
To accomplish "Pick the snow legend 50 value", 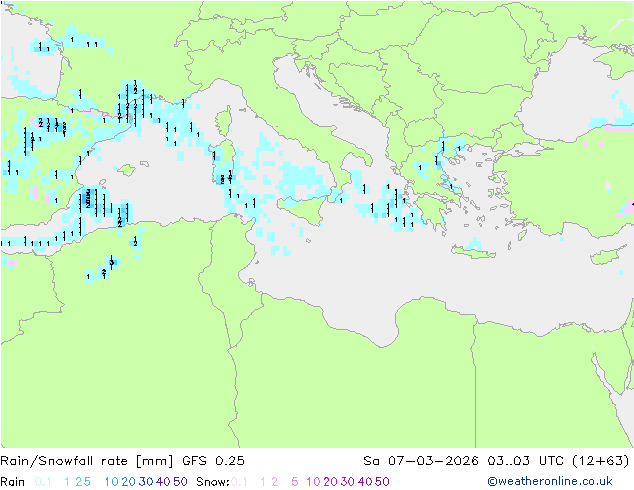I will coord(382,482).
